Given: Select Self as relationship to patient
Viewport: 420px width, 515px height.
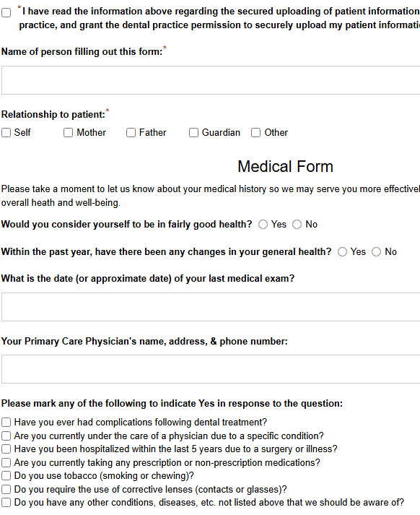Looking at the screenshot, I should click(6, 133).
